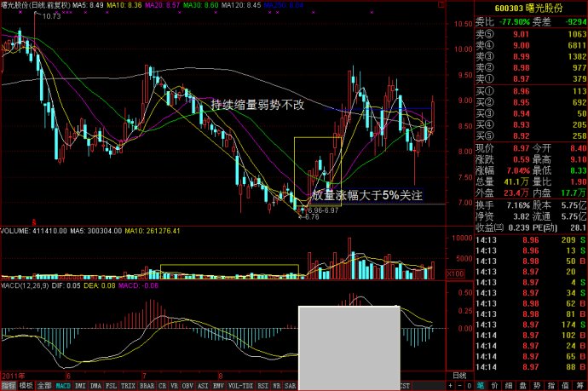Click the month 8 timeline marker
588x391 pixels.
pyautogui.click(x=221, y=376)
